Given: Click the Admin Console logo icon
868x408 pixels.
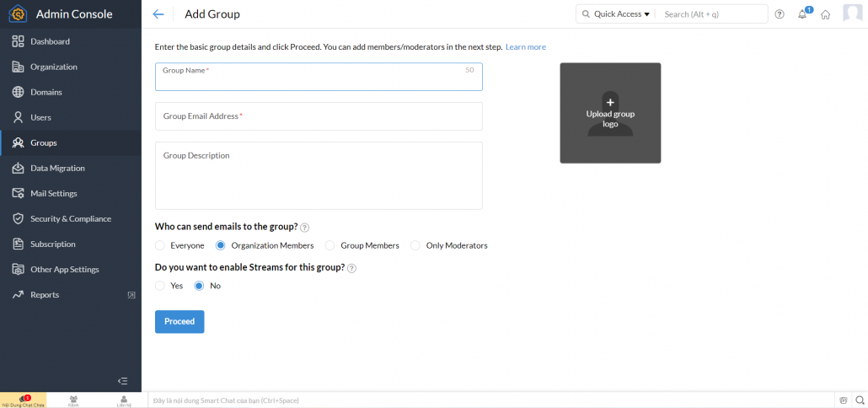Looking at the screenshot, I should [19, 13].
